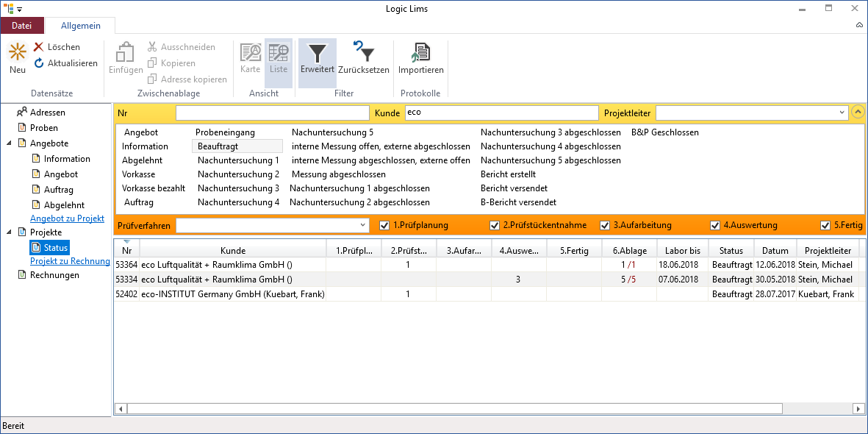
Task: Click the Adresse kopieren icon
Action: (152, 79)
